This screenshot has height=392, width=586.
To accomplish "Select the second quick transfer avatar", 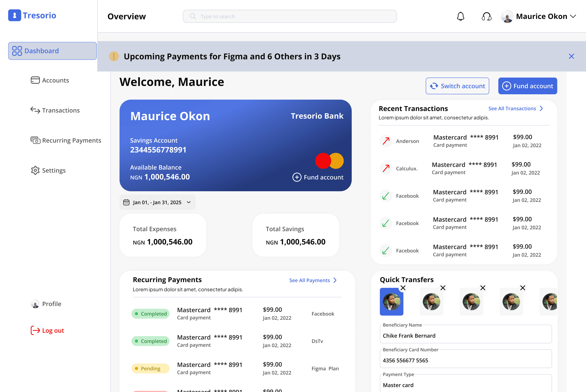I will pyautogui.click(x=431, y=302).
